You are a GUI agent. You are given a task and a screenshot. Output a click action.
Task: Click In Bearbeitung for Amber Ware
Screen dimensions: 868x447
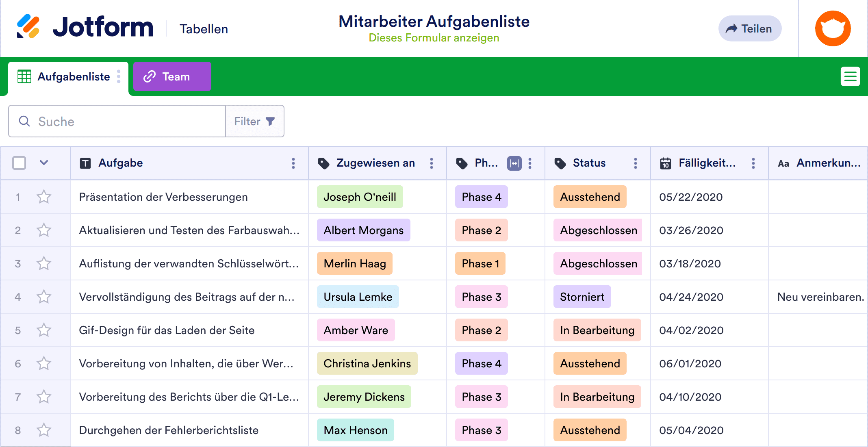(597, 330)
